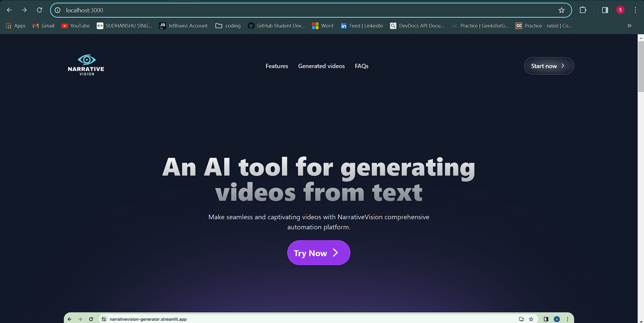644x323 pixels.
Task: Open the Gmail bookmark
Action: pos(43,26)
